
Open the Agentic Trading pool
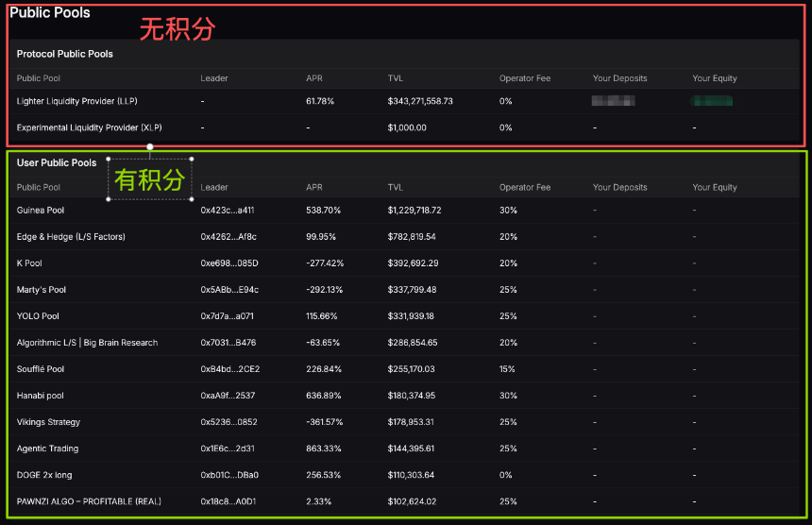(x=47, y=449)
